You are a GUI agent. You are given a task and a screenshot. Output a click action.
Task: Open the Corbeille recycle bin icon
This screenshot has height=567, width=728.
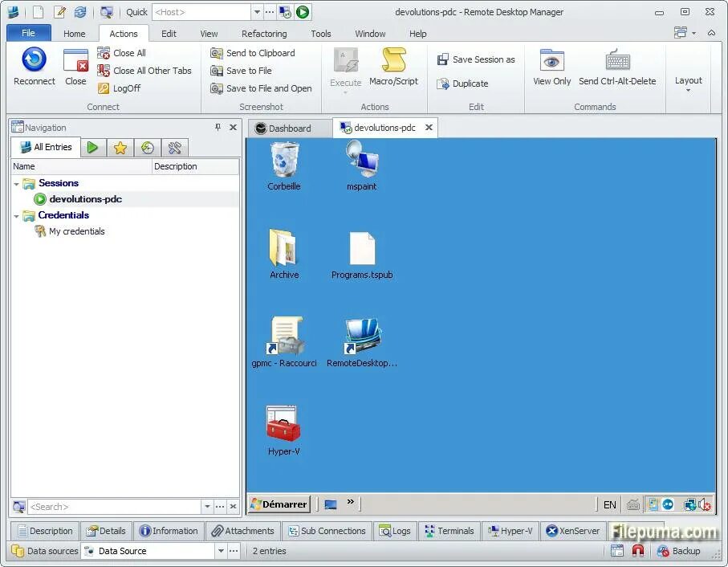[284, 165]
